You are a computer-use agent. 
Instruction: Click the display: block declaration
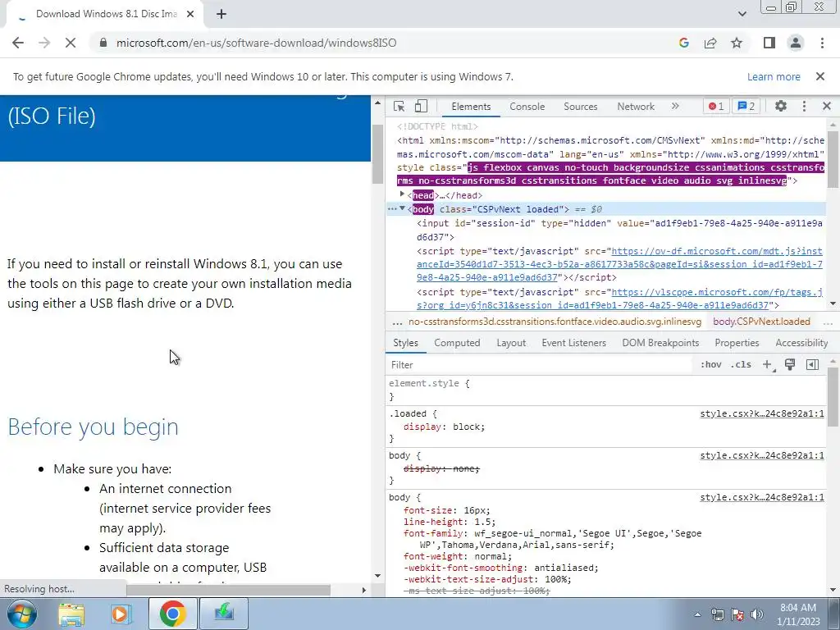[444, 427]
